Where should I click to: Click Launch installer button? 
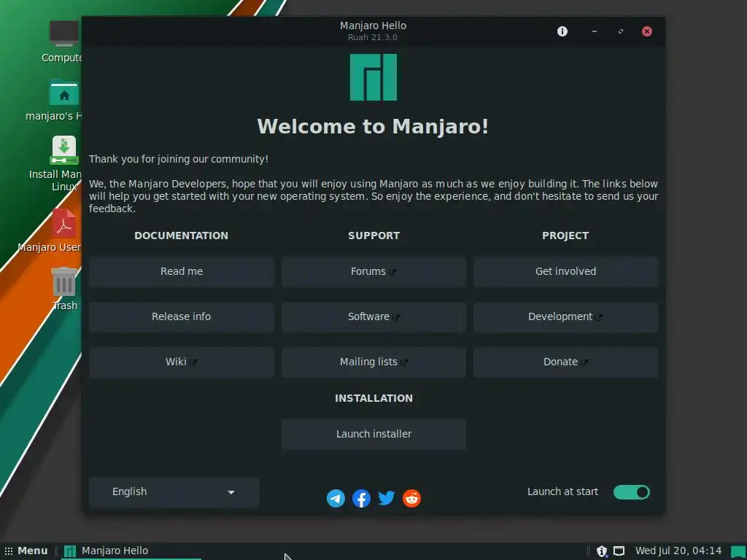pyautogui.click(x=373, y=434)
